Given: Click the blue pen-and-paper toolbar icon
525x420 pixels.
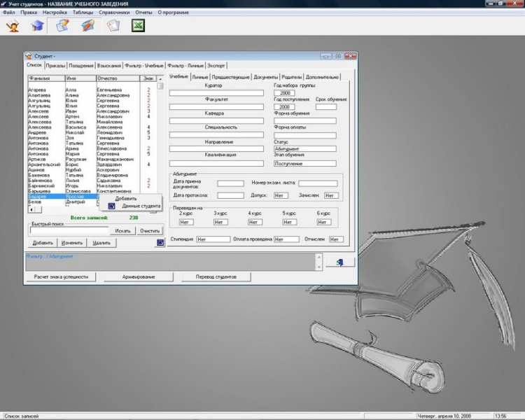Looking at the screenshot, I should point(87,26).
